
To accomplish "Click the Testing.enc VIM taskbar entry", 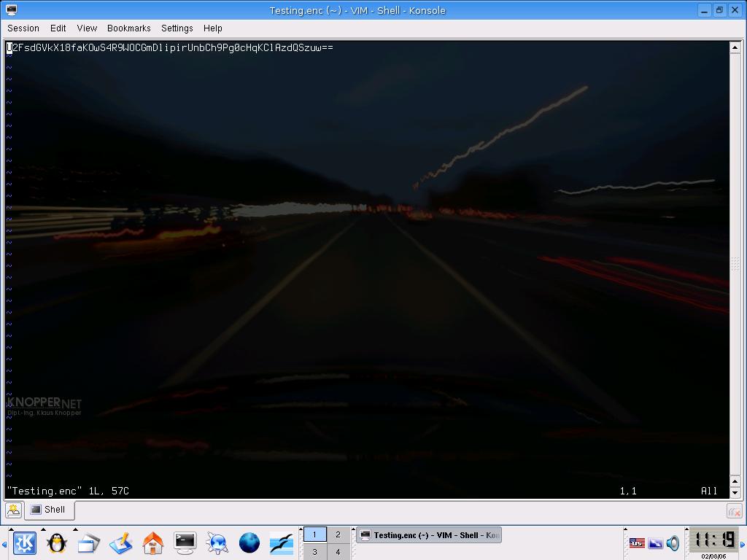I will [429, 535].
